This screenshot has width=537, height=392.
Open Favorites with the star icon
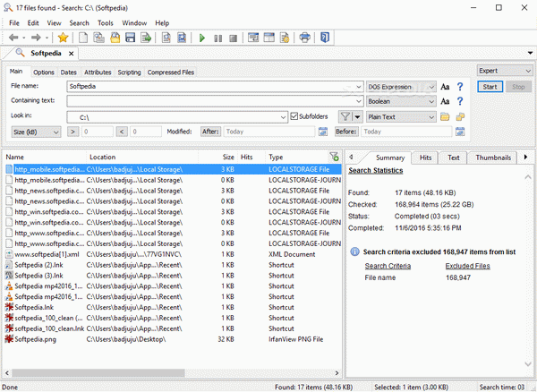click(x=63, y=38)
